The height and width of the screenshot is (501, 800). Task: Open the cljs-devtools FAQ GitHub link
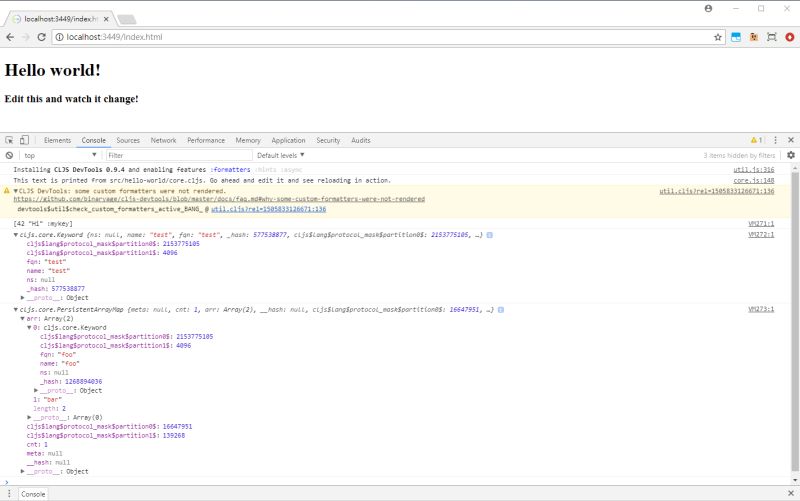(x=219, y=199)
